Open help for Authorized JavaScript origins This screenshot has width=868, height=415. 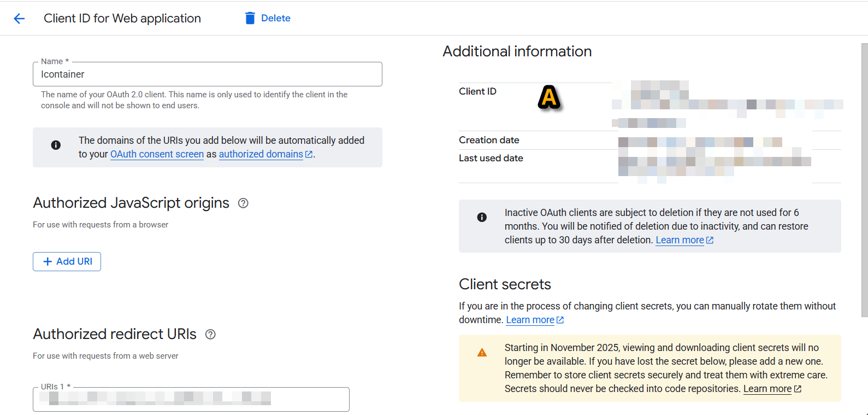pos(243,203)
